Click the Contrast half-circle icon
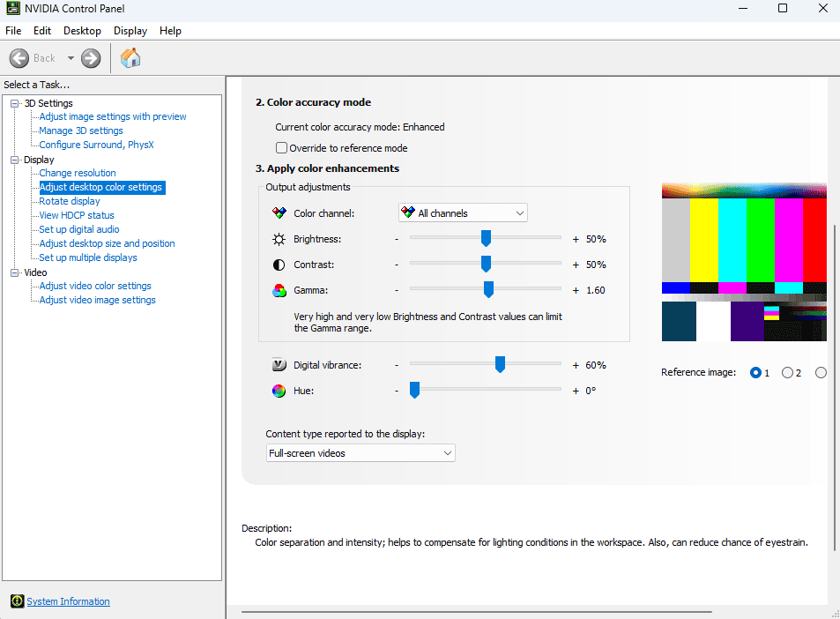 tap(279, 265)
